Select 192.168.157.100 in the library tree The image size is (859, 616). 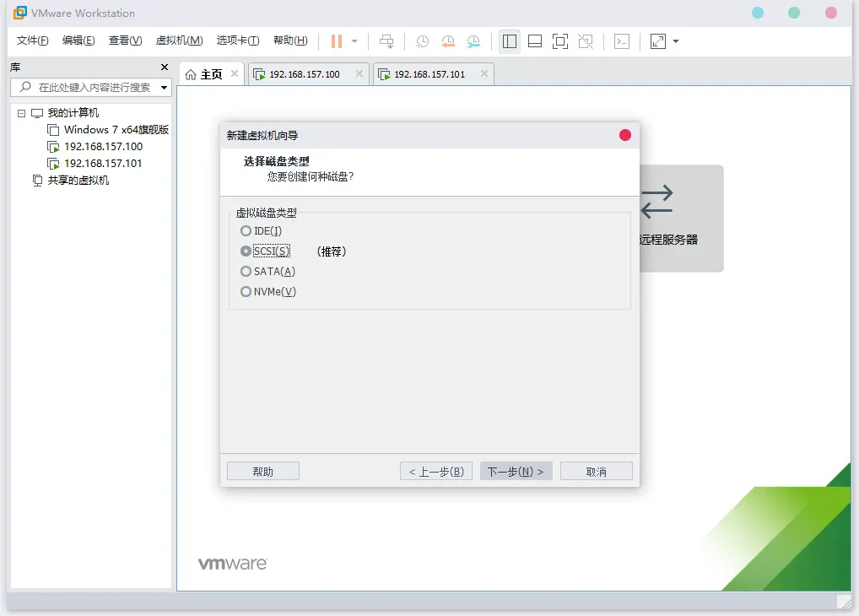(x=103, y=147)
